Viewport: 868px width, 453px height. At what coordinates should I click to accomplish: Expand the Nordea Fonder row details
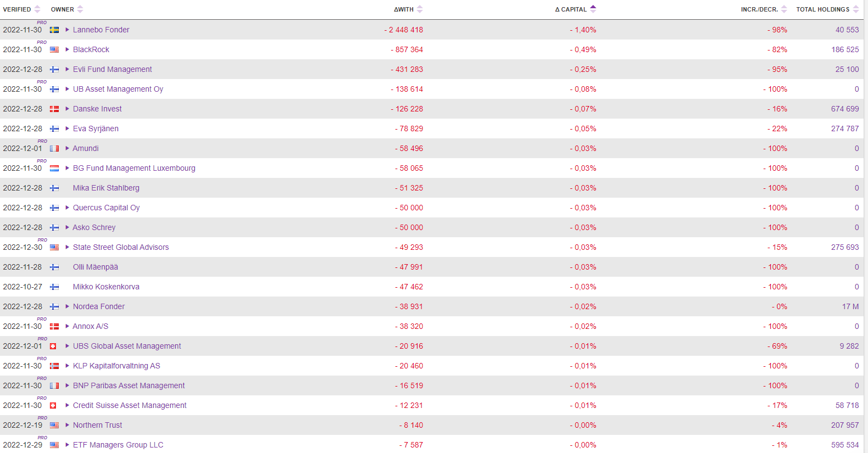tap(67, 306)
